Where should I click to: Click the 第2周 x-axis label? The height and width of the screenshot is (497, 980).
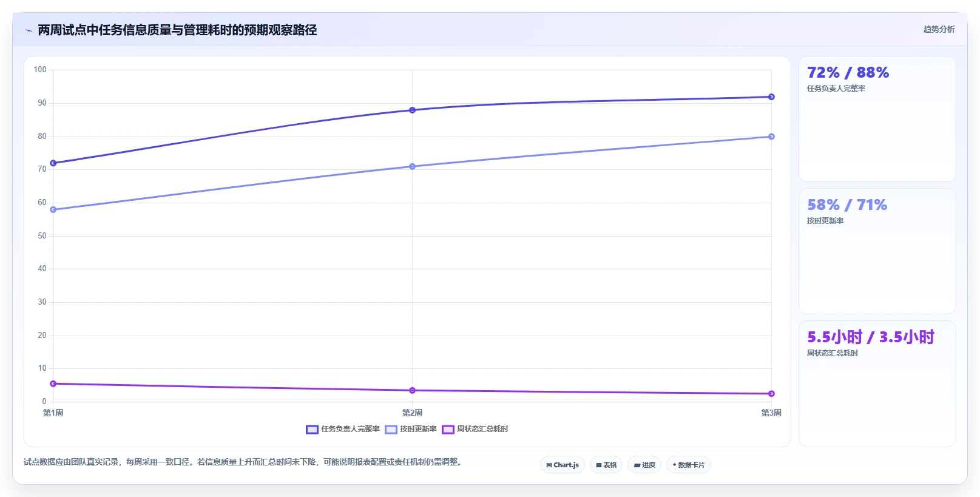point(413,413)
